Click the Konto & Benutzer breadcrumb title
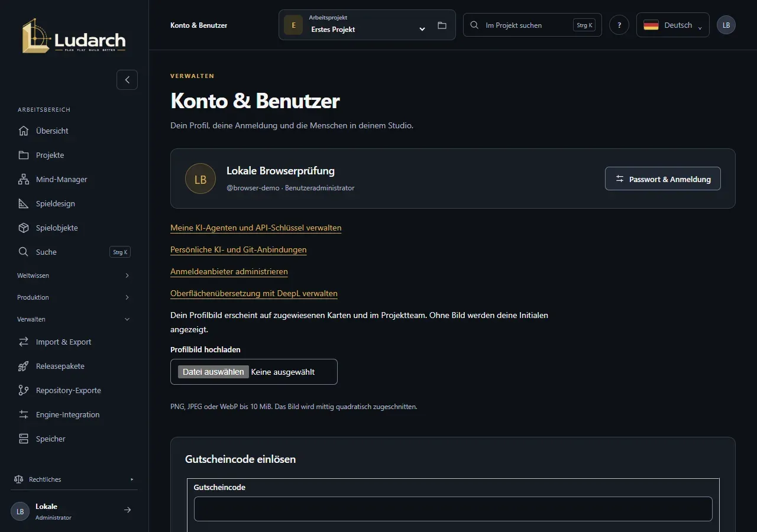This screenshot has height=532, width=757. tap(199, 25)
